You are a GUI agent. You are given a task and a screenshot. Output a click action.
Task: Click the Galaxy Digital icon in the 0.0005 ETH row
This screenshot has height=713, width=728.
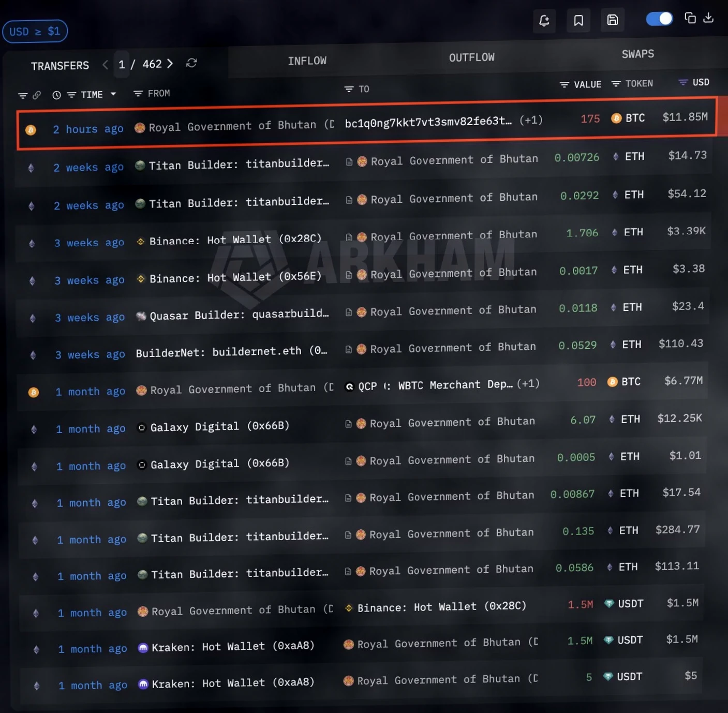pos(142,465)
